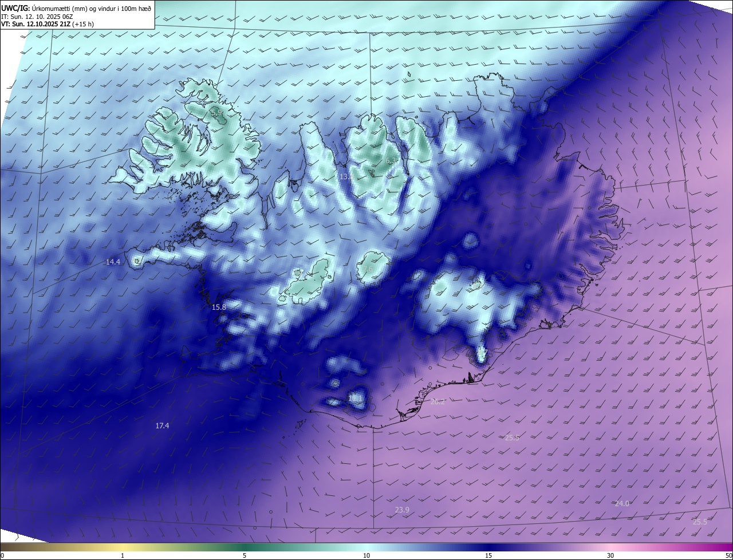This screenshot has width=733, height=560.
Task: Click the 23.9 value label on the map
Action: 402,510
